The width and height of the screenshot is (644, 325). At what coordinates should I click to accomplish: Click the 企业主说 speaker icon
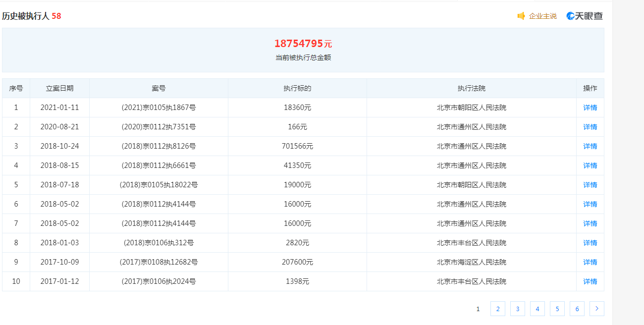click(x=521, y=16)
